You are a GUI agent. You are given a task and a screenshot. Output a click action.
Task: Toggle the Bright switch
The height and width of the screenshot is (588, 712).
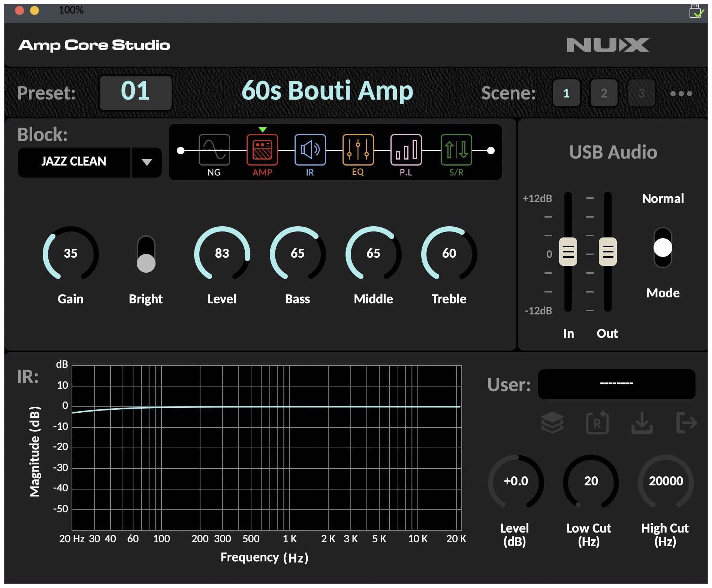[x=146, y=254]
